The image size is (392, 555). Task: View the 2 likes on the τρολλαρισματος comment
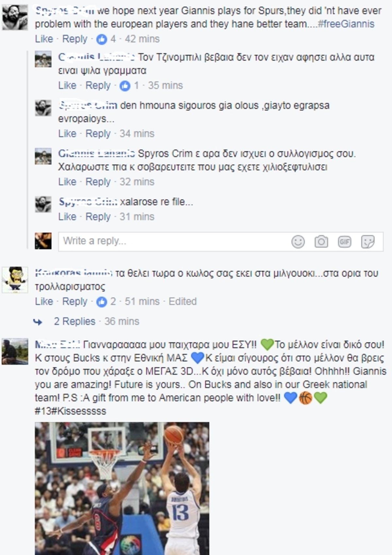click(x=106, y=302)
